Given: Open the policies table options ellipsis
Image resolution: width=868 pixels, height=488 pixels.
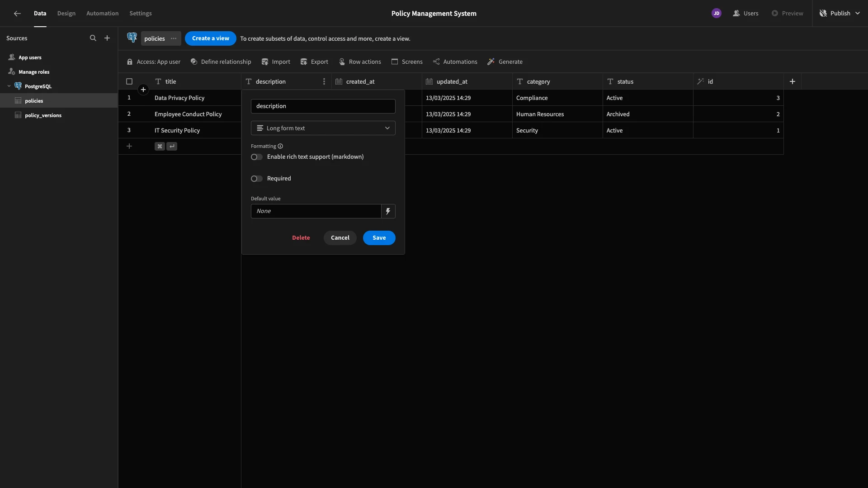Looking at the screenshot, I should click(x=174, y=39).
